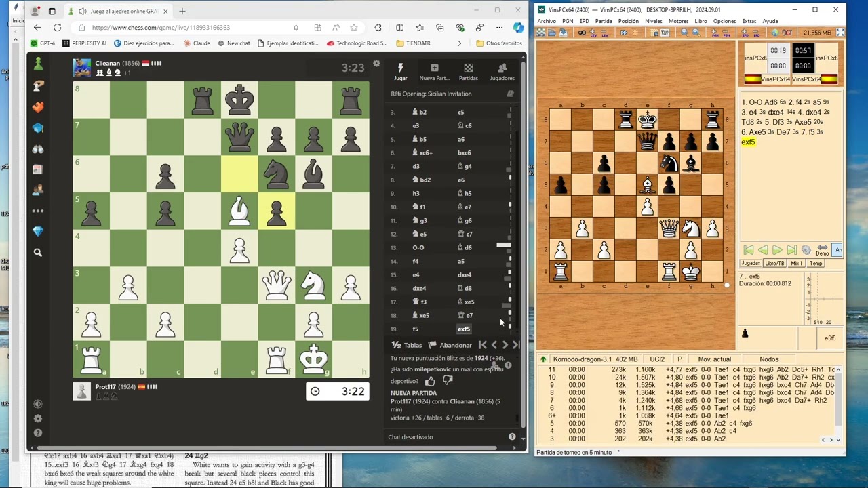Screen dimensions: 868x488
Task: Open the Jugadores tab on chess.com
Action: [x=502, y=72]
